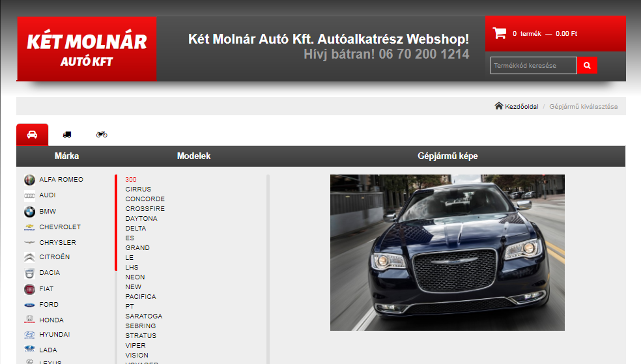Select the DELTA model
Screen dimensions: 641x364
tap(135, 229)
